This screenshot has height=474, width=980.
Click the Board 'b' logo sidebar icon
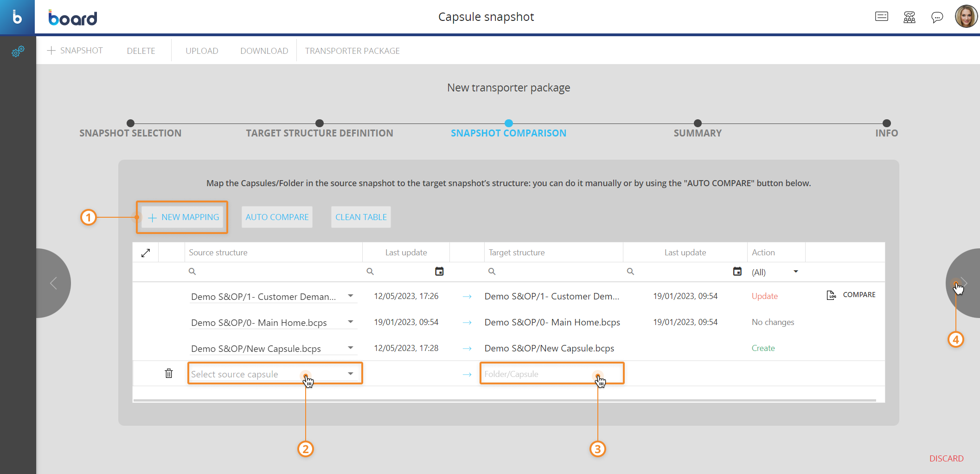pyautogui.click(x=17, y=17)
